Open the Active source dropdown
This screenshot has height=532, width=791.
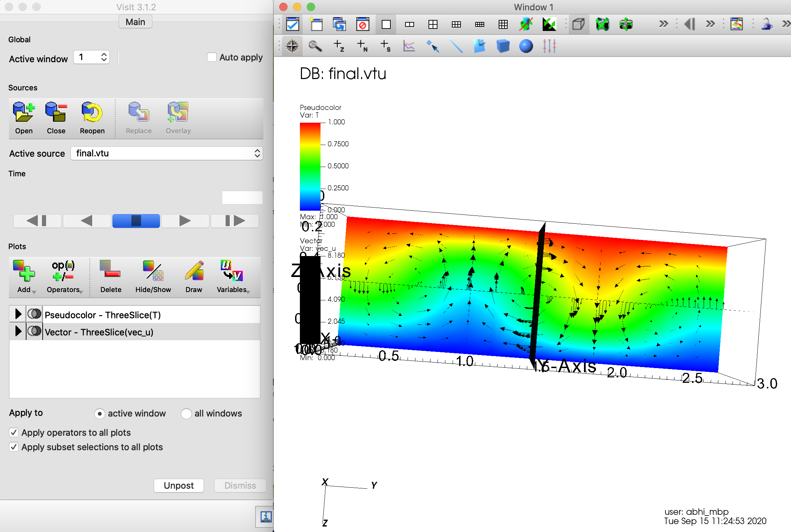click(167, 153)
